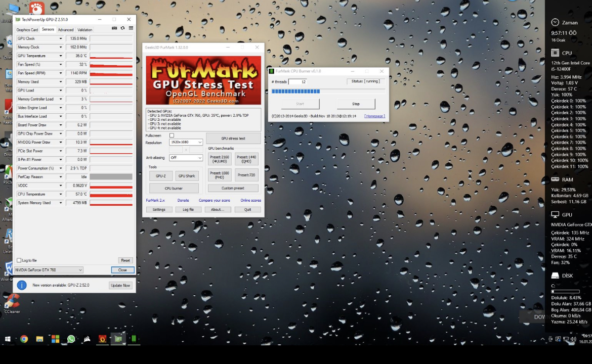Screen dimensions: 592x364
Task: Open Chrome from the taskbar
Action: point(24,339)
